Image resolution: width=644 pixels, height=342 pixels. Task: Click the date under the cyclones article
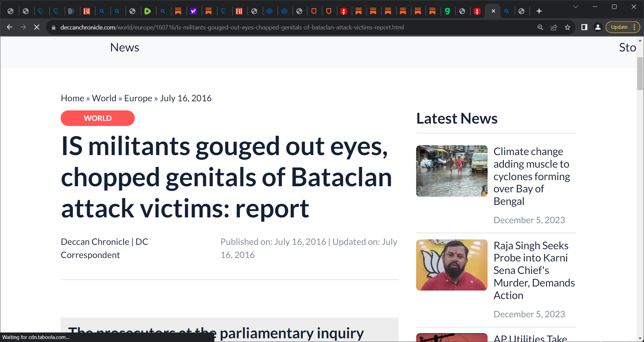(529, 220)
